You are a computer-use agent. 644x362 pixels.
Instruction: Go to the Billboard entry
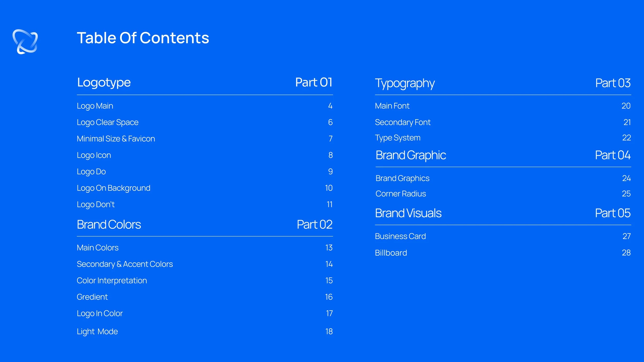[391, 253]
